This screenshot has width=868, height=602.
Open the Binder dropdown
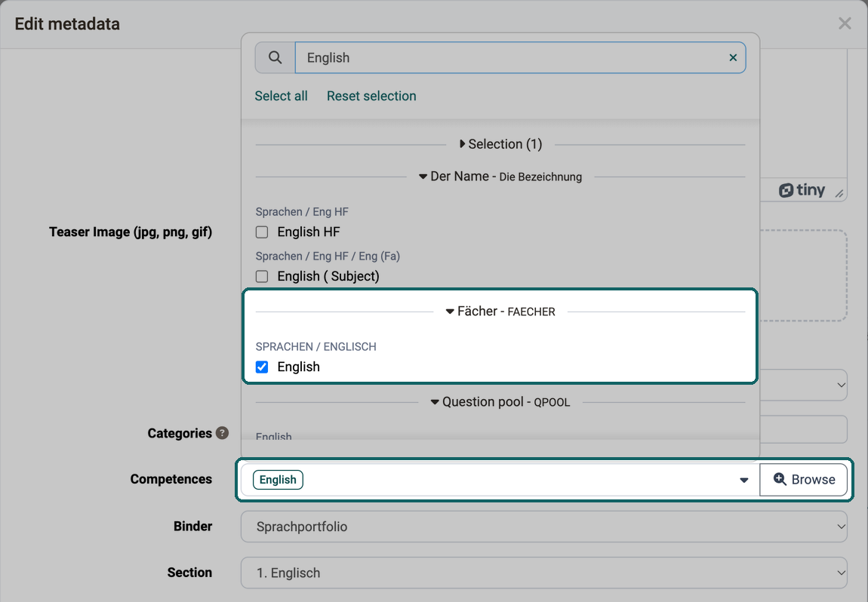(543, 527)
